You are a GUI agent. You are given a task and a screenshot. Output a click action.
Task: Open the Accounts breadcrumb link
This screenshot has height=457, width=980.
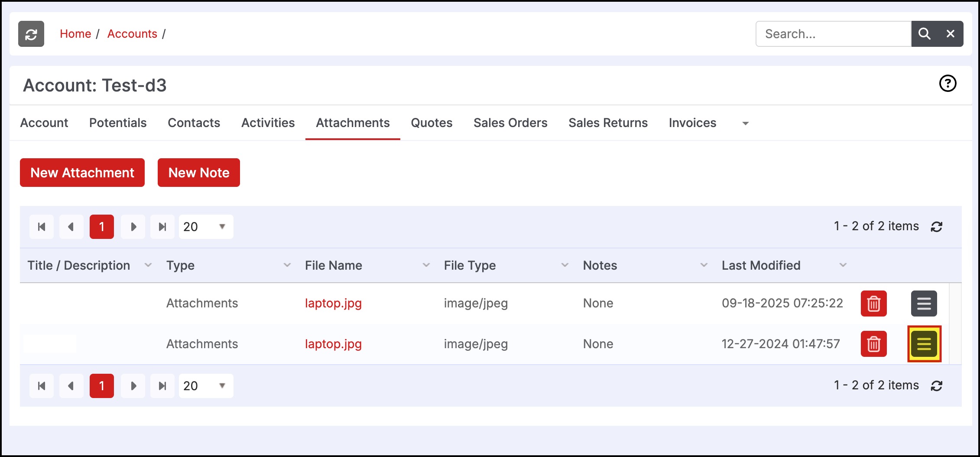[132, 34]
